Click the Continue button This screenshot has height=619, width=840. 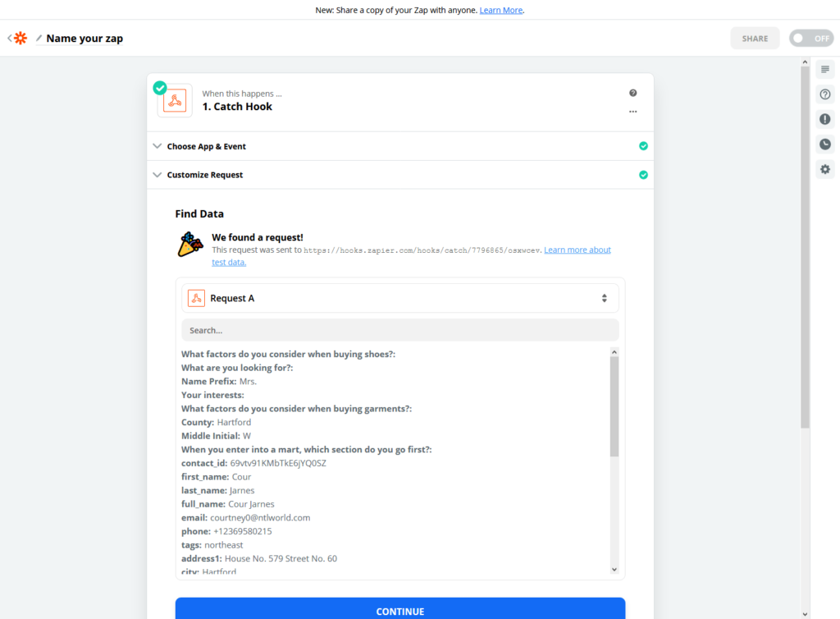(400, 610)
